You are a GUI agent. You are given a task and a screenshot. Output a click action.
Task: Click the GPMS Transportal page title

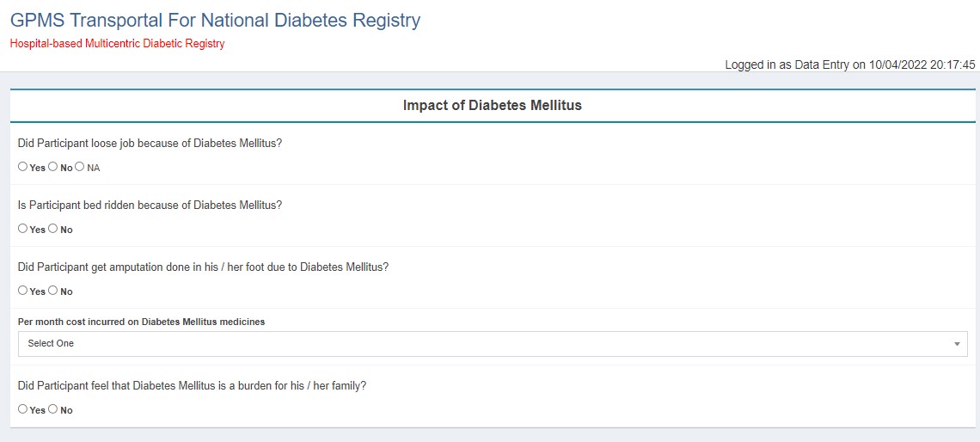(x=215, y=20)
